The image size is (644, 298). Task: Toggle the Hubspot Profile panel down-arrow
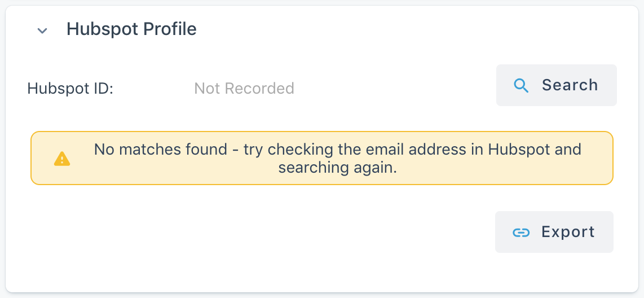(42, 30)
